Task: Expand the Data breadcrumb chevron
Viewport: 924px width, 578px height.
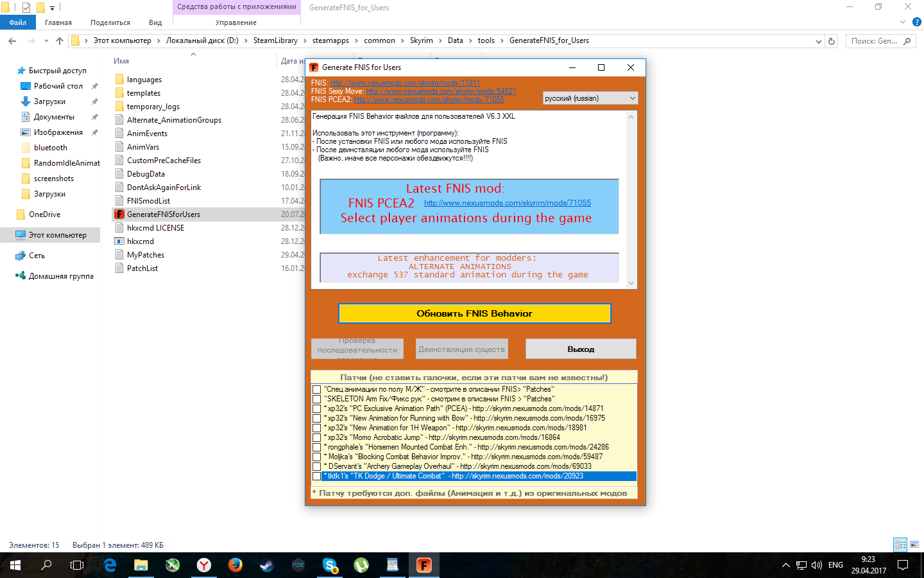Action: 470,40
